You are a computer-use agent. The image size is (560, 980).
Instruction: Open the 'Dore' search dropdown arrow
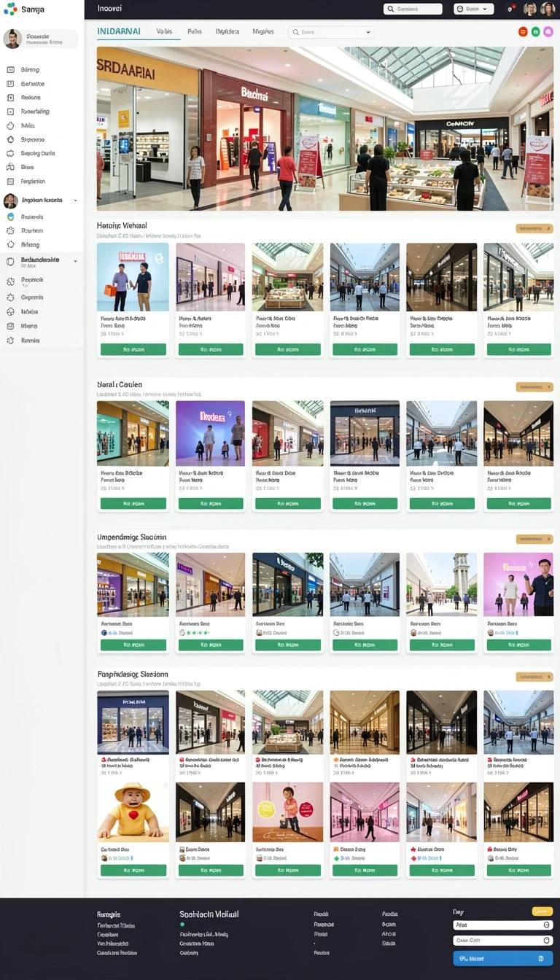tap(368, 32)
